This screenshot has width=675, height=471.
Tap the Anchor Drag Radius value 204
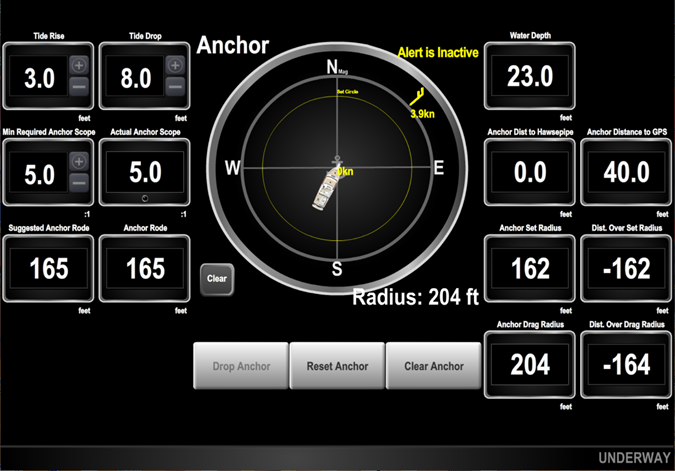tap(530, 365)
